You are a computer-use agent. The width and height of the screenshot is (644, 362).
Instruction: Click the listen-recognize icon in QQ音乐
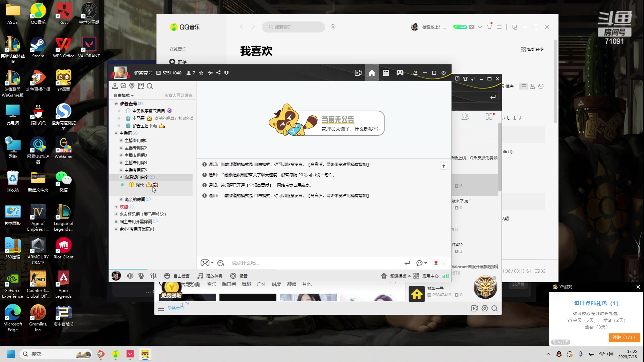(333, 27)
